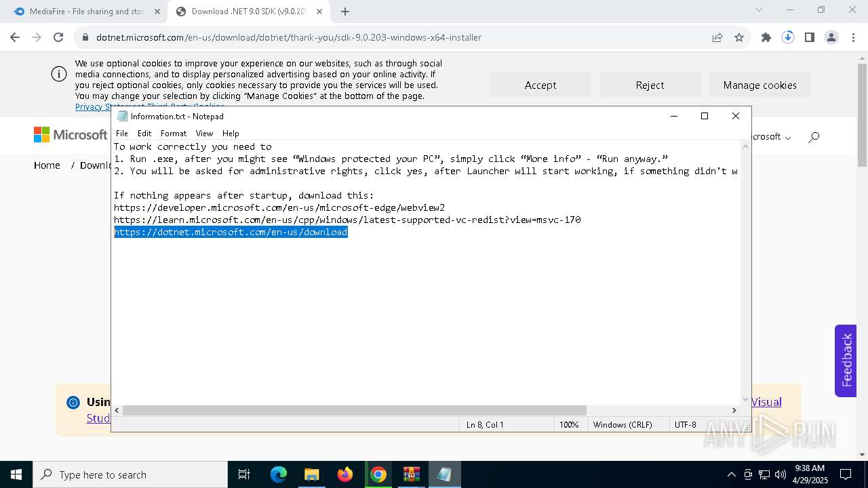Accept optional cookies
This screenshot has width=868, height=488.
pos(540,85)
